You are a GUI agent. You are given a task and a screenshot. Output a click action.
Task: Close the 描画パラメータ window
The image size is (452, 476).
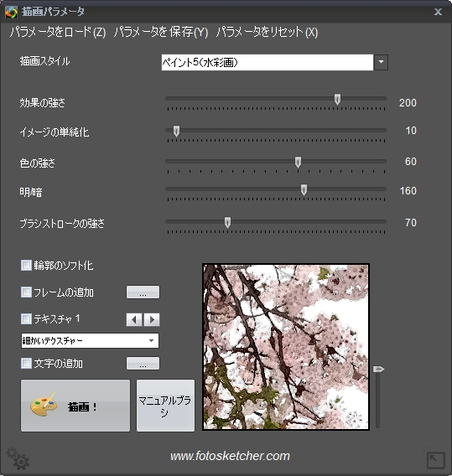438,12
